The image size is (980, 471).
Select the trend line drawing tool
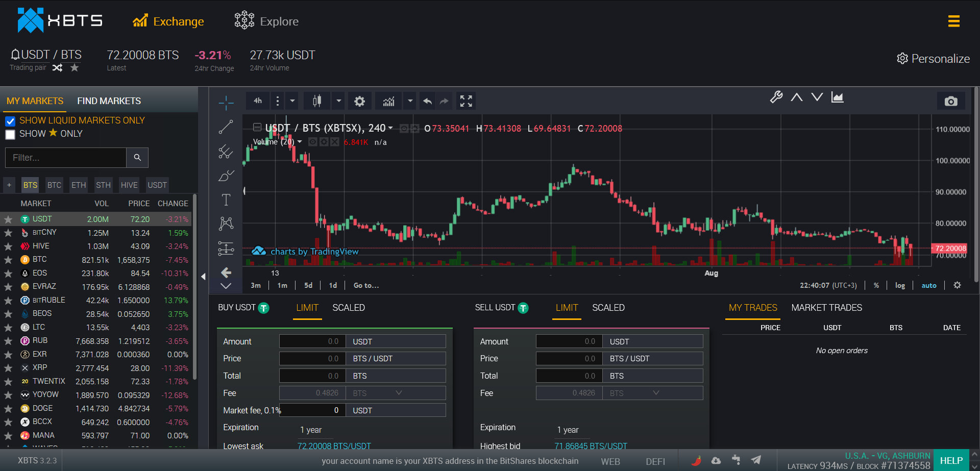pos(226,127)
